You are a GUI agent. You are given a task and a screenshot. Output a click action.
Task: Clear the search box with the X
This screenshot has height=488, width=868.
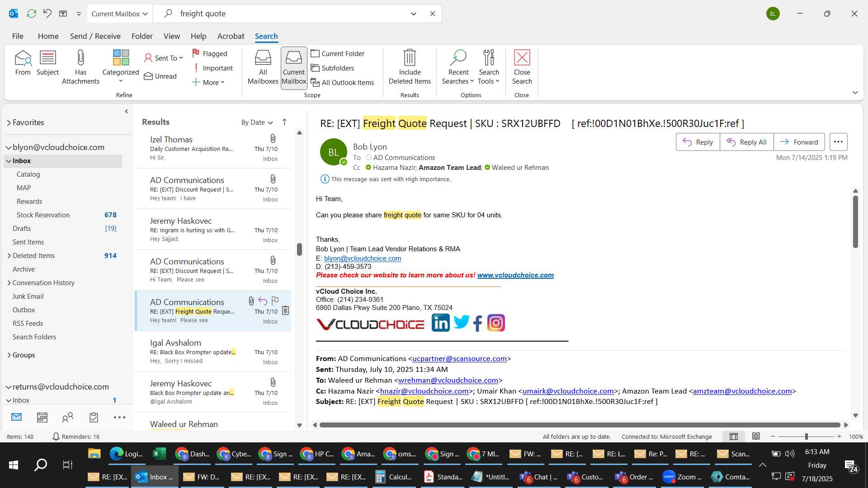433,14
